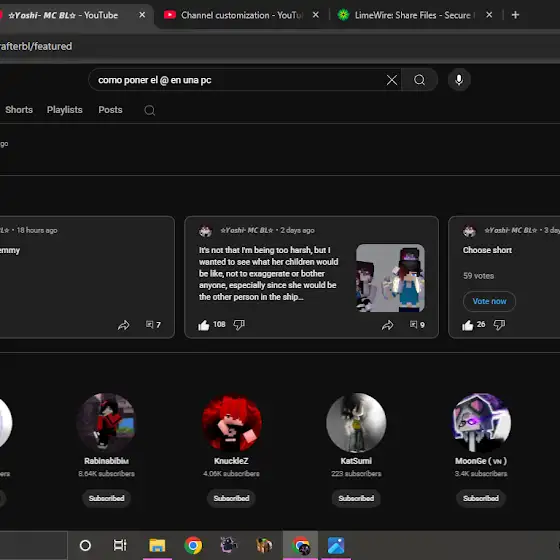Toggle Subscribed button under MoonGe

coord(481,498)
